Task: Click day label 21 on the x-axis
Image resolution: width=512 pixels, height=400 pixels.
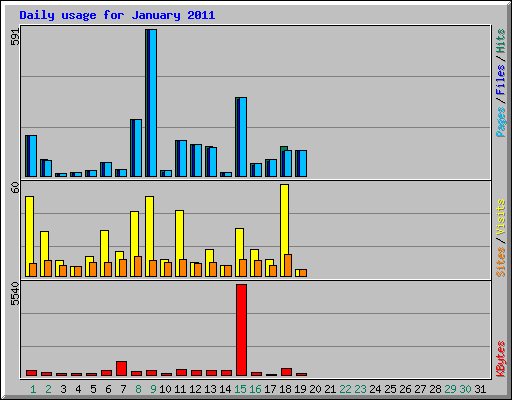Action: point(330,389)
